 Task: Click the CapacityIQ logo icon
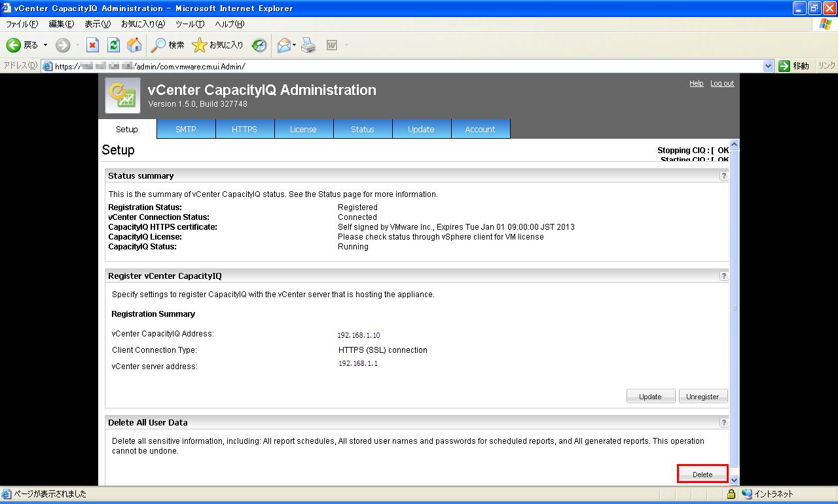tap(123, 96)
